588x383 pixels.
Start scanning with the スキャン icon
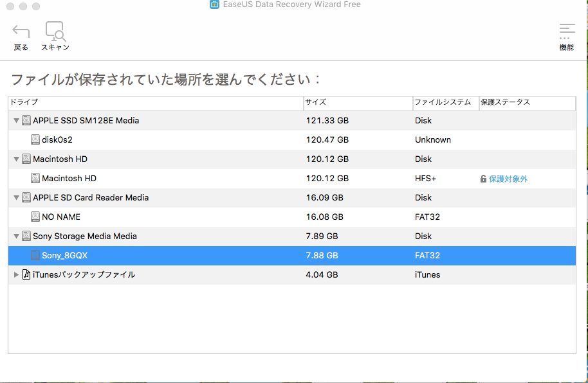click(55, 31)
